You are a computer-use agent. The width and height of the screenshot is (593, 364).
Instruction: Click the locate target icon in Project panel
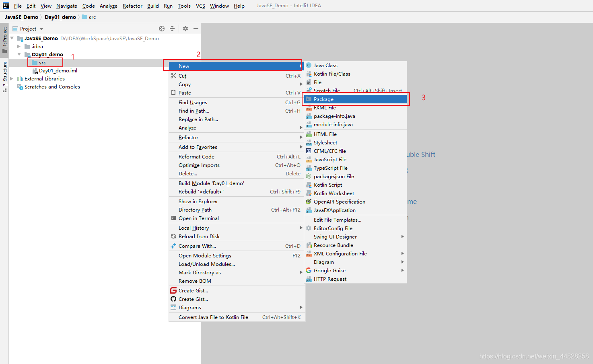[162, 29]
